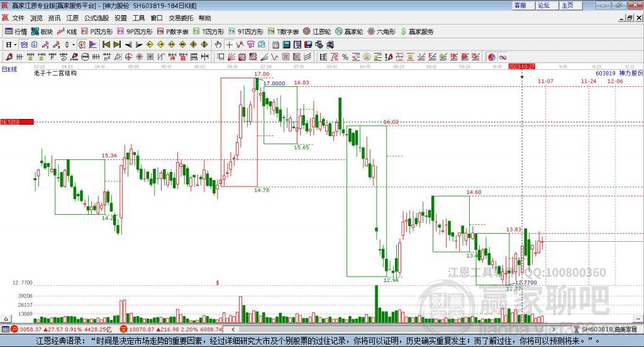Click the chart scroll-left arrow at bottom

click(233, 329)
